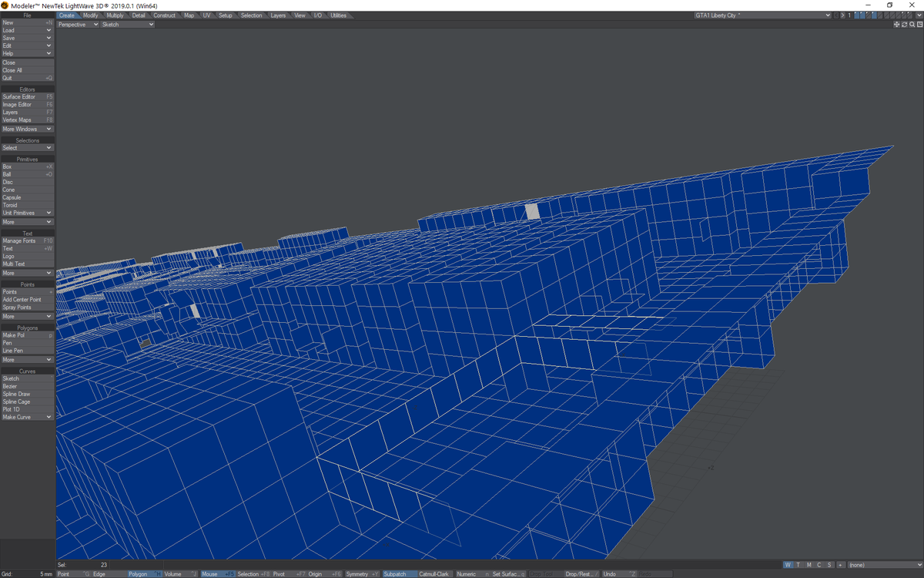
Task: Click the Catmull-Clark subdivision button
Action: coord(435,574)
